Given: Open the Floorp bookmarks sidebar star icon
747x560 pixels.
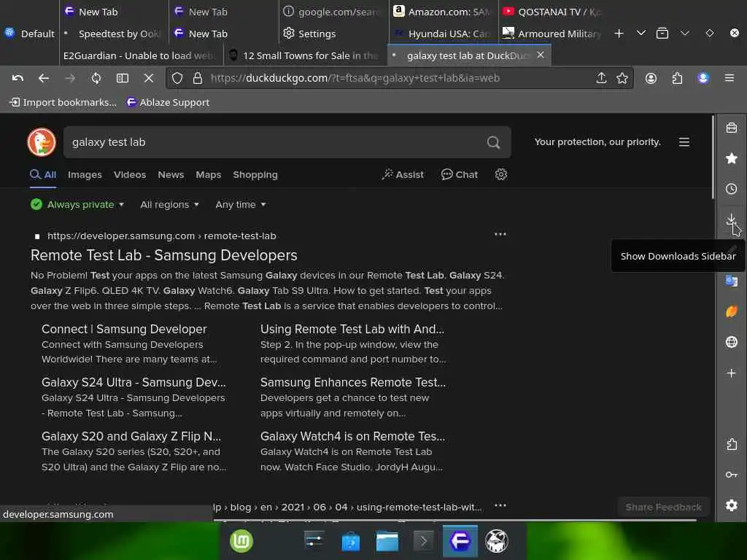Looking at the screenshot, I should click(x=731, y=158).
